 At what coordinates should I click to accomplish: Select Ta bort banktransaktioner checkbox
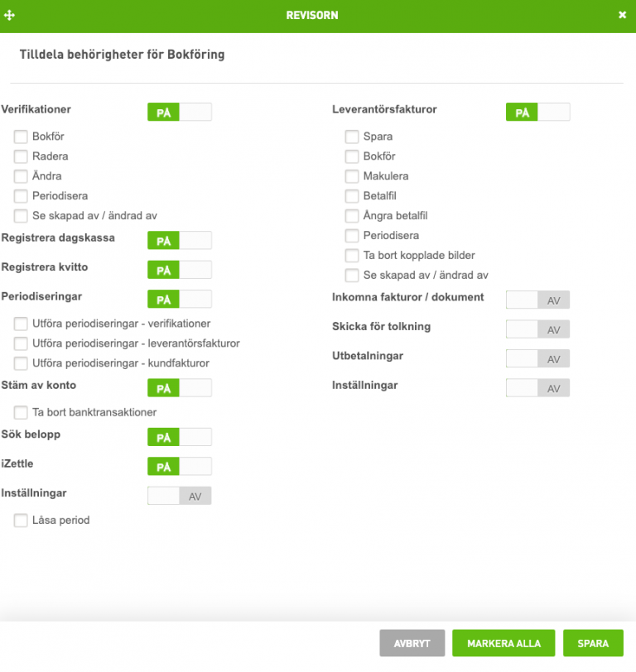[21, 412]
